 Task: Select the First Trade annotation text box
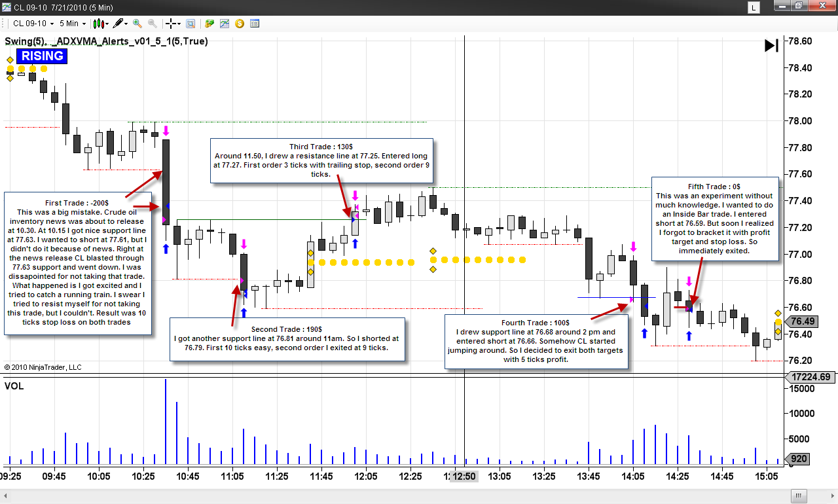coord(78,263)
